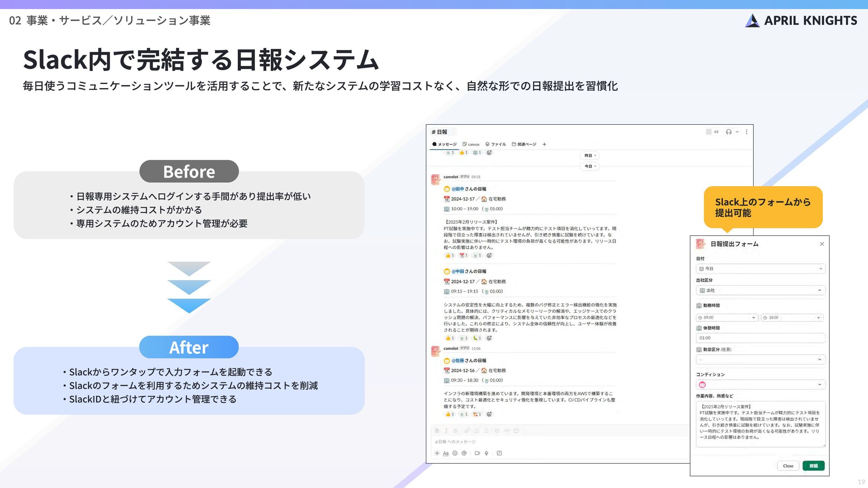The image size is (868, 488).
Task: Open the canvas tab
Action: [471, 144]
